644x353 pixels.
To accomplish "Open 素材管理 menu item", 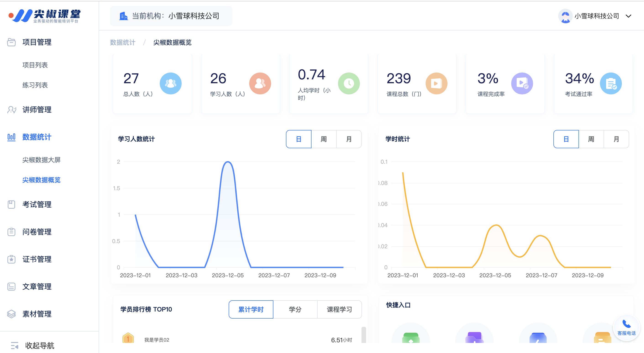I will [37, 314].
